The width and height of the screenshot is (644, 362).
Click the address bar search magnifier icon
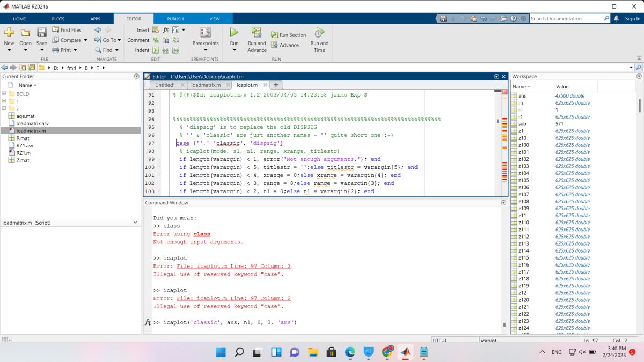(x=638, y=68)
